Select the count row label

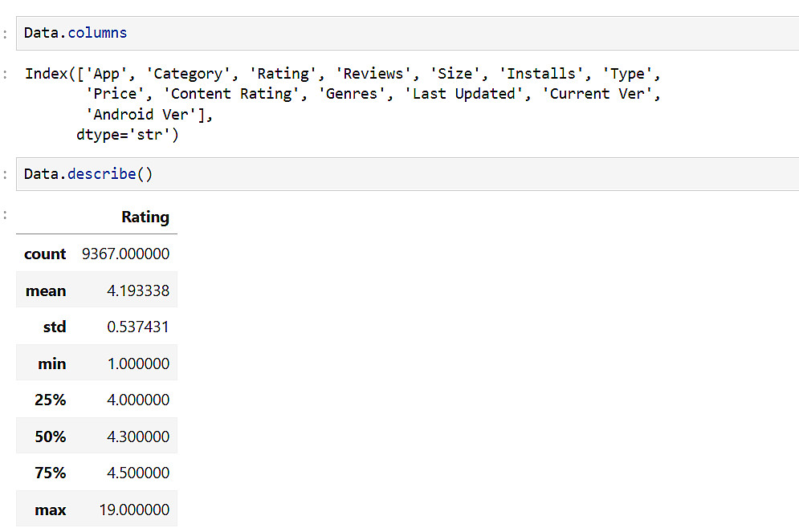tap(45, 254)
